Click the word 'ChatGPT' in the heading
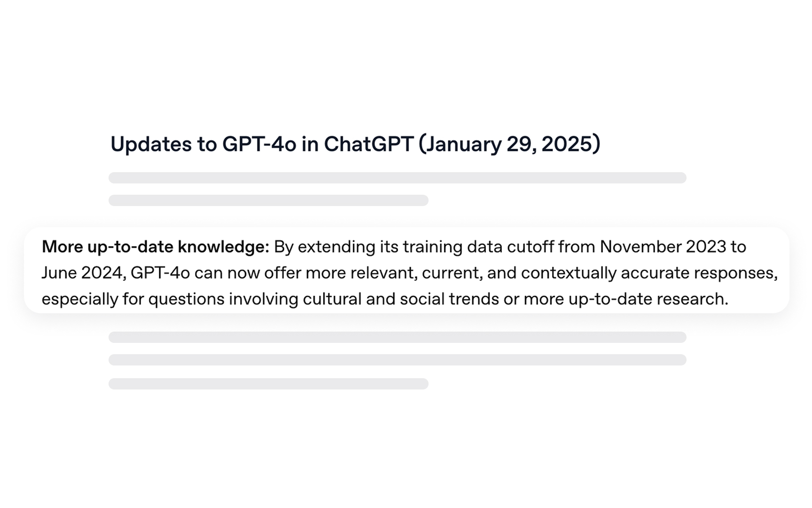The width and height of the screenshot is (812, 508). 369,144
